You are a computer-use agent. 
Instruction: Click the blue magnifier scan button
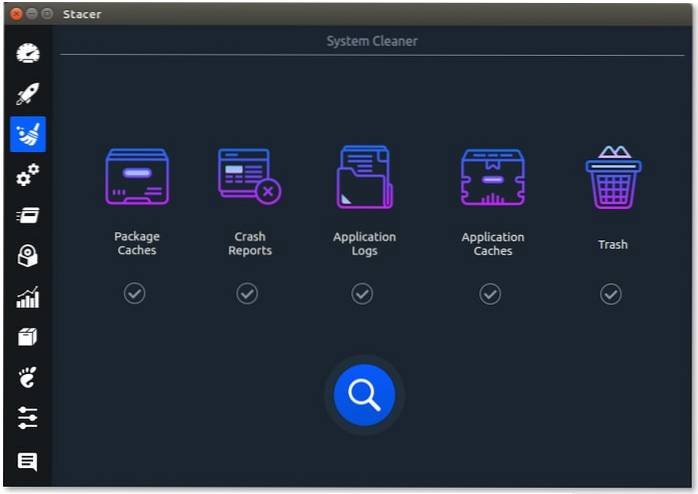364,395
